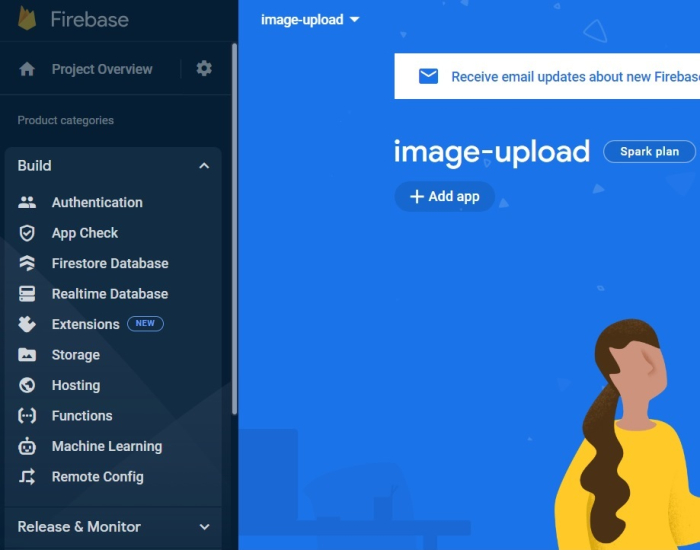700x550 pixels.
Task: Open Functions from the sidebar
Action: tap(82, 416)
